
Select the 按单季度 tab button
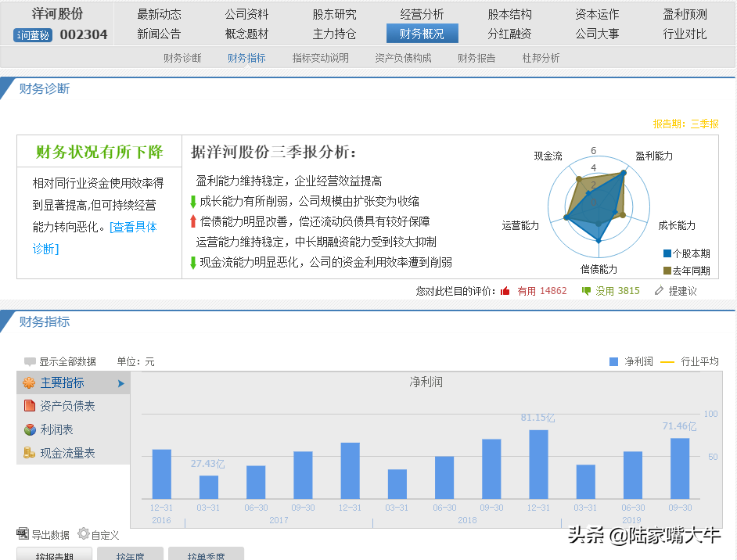(206, 554)
